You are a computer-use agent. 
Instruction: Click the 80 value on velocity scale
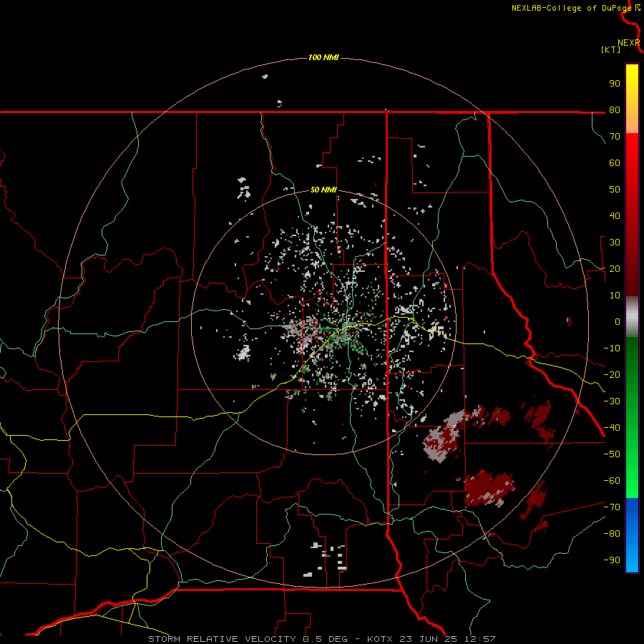[615, 110]
